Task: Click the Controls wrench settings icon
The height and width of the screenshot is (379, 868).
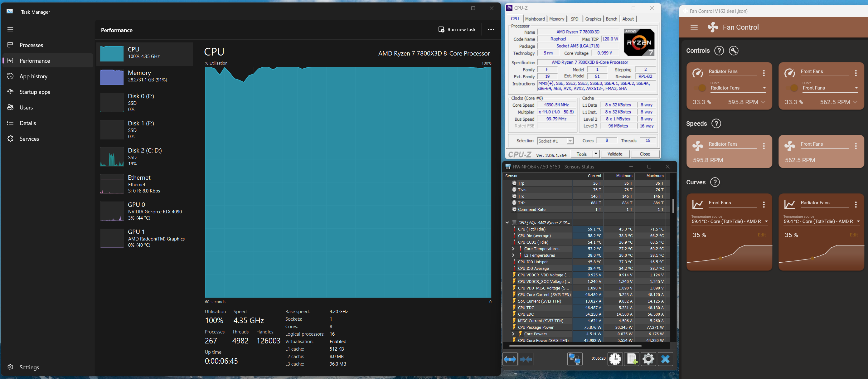Action: coord(734,51)
